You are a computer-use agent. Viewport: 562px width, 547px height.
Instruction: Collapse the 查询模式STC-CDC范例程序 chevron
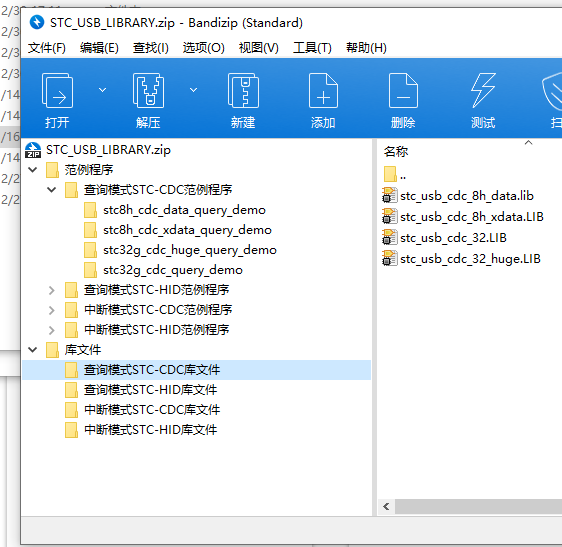point(52,190)
